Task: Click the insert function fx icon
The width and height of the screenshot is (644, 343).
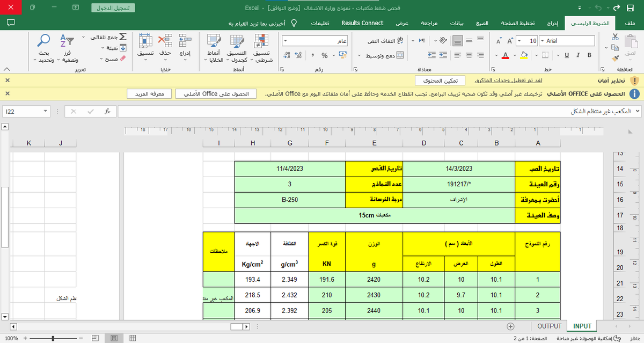Action: tap(107, 111)
